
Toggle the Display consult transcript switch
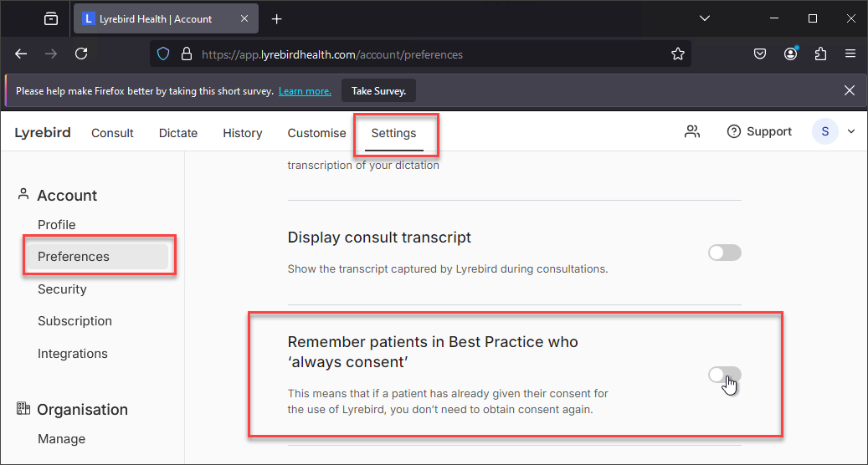pyautogui.click(x=725, y=253)
